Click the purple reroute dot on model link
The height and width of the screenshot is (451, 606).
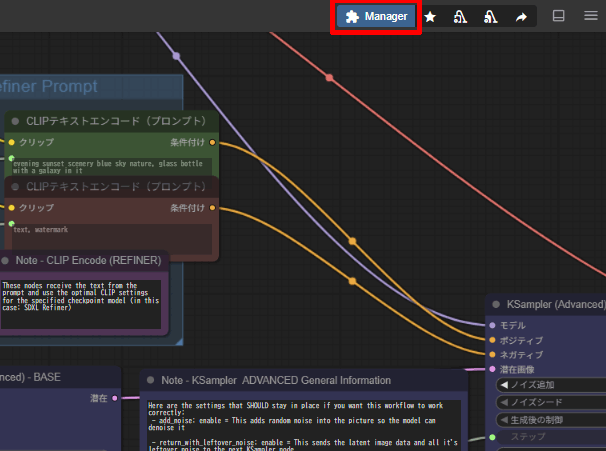coord(176,56)
